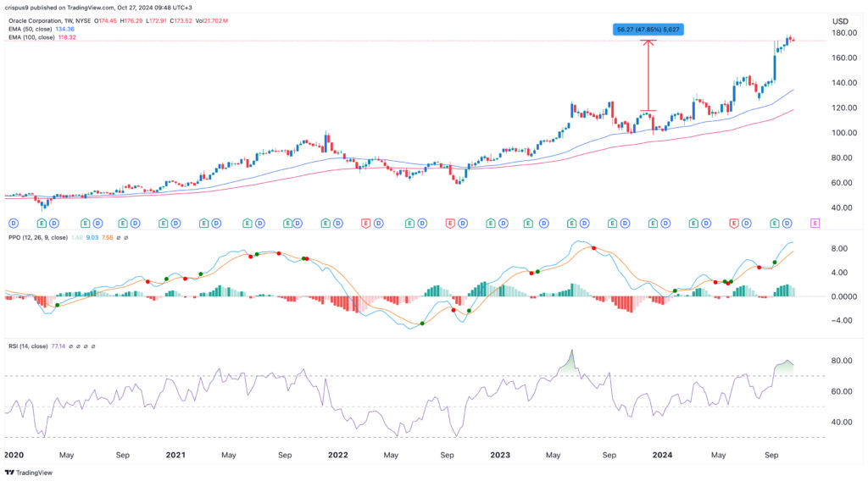Click the EMA 50 value 134.36
Image resolution: width=868 pixels, height=481 pixels.
(x=64, y=30)
